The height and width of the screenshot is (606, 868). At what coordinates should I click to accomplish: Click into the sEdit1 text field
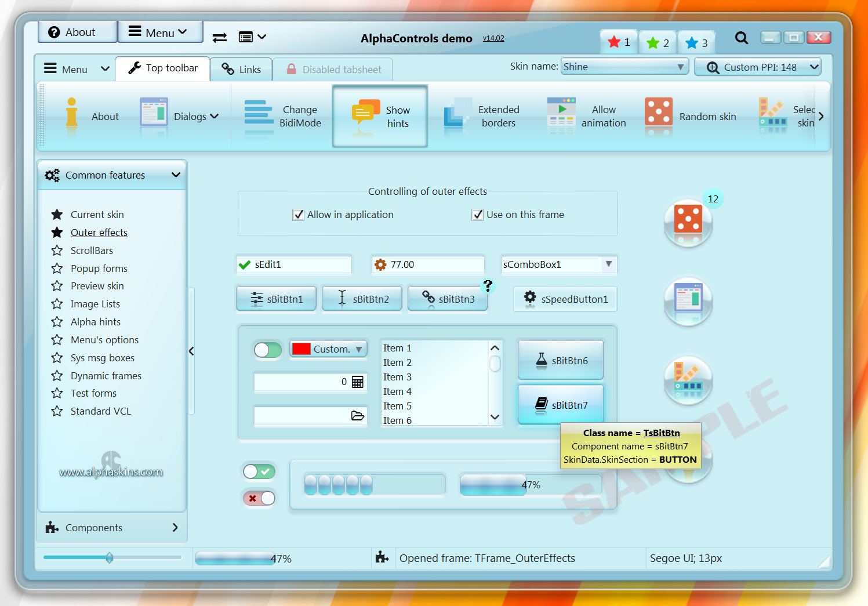[x=293, y=264]
